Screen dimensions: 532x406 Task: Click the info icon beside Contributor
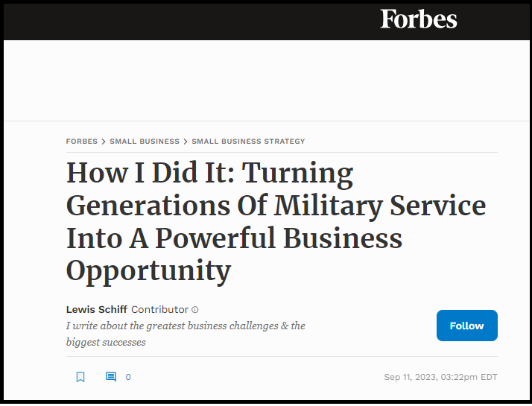click(195, 310)
